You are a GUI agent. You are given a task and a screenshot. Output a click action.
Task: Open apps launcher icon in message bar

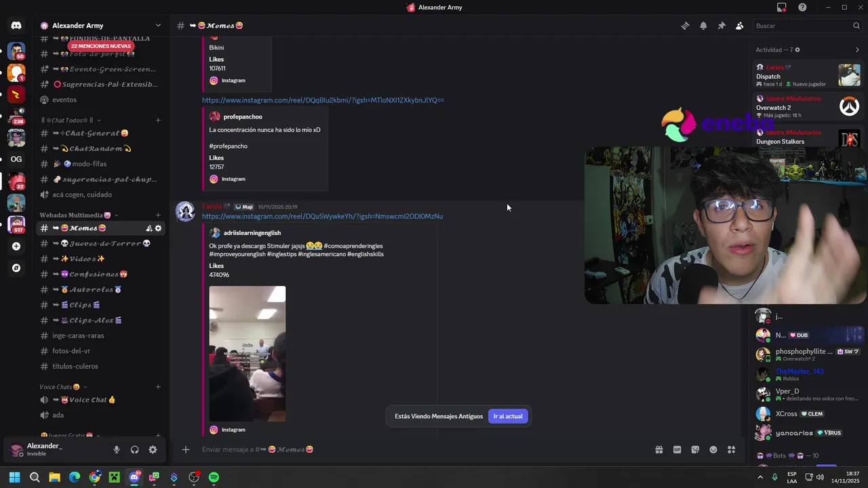point(731,449)
